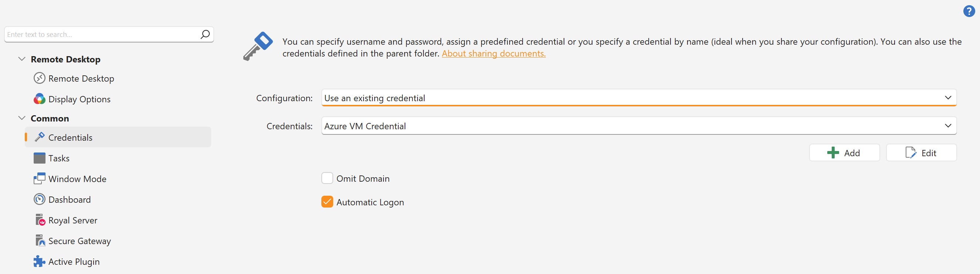The width and height of the screenshot is (980, 274).
Task: Click the Tasks icon in sidebar
Action: 39,158
